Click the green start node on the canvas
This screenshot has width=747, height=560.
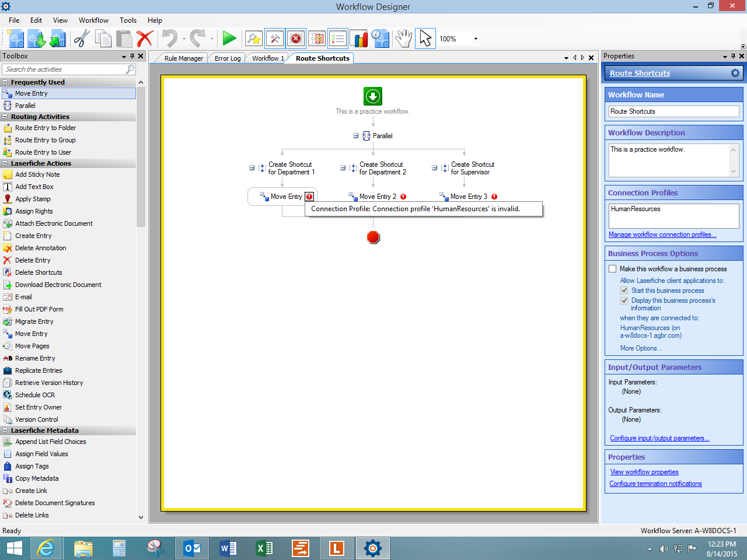[373, 96]
